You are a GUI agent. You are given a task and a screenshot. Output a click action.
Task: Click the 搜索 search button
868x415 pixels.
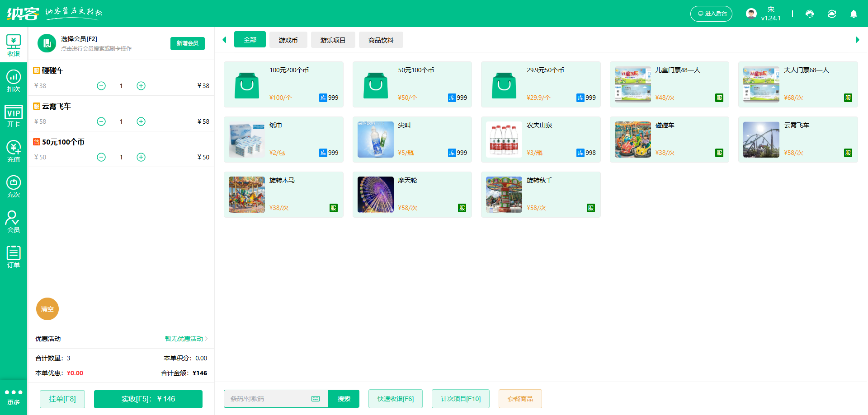tap(344, 399)
